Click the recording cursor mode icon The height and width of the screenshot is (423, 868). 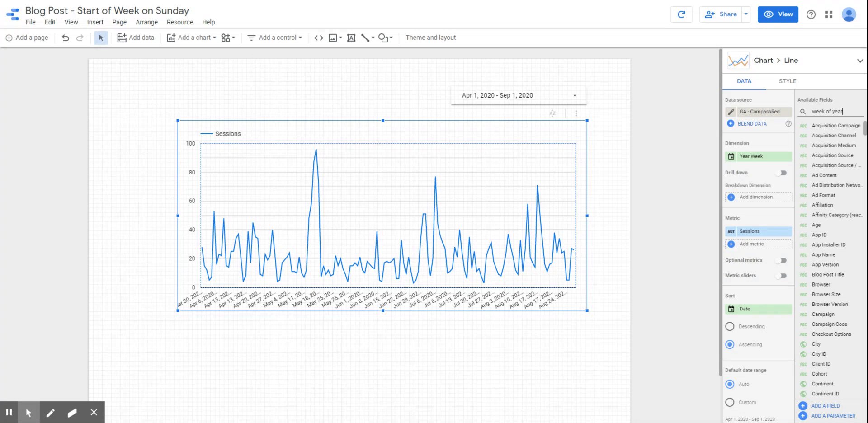28,412
